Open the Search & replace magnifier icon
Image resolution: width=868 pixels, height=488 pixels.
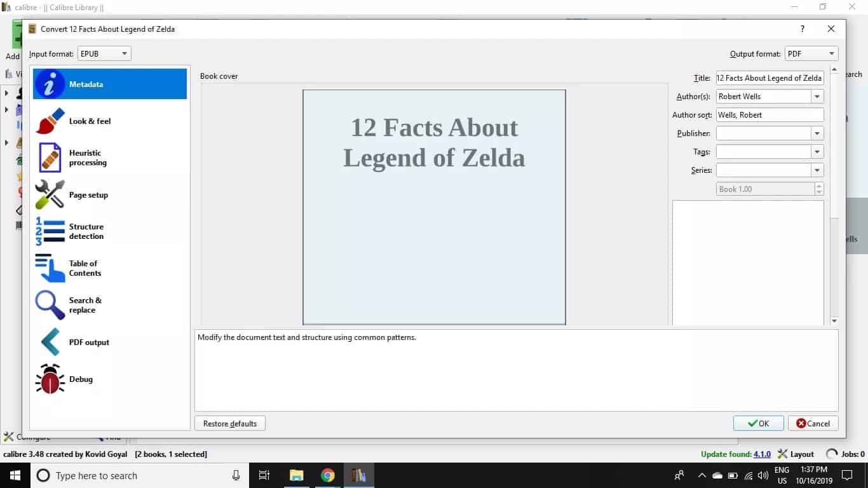[x=50, y=305]
